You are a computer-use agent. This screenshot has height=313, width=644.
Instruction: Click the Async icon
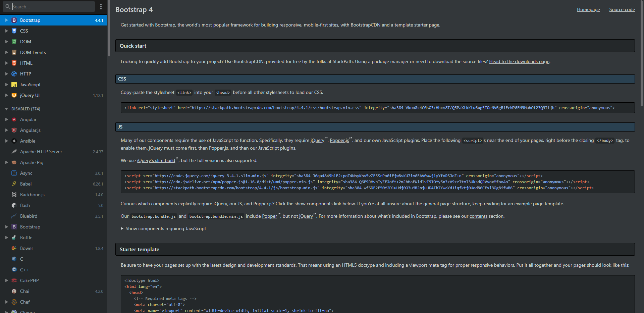point(14,173)
